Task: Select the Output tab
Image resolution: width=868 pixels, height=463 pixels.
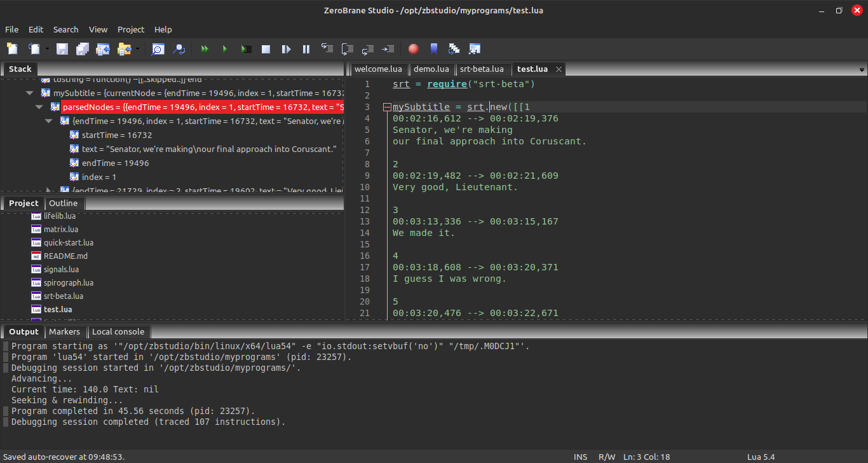Action: (24, 331)
